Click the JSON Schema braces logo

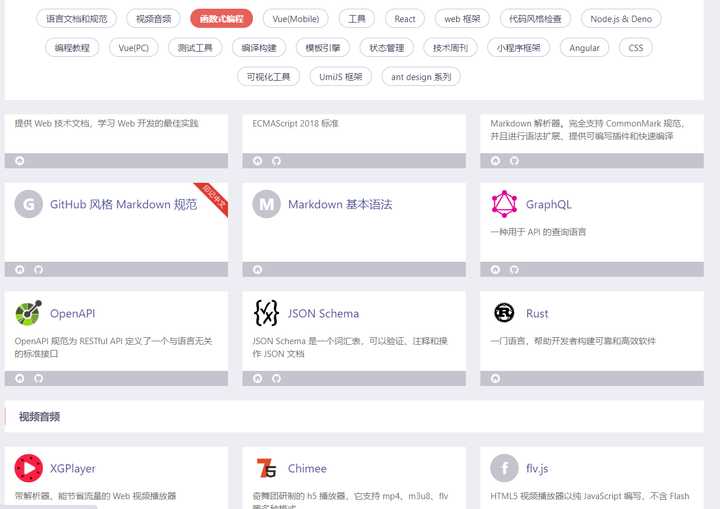(x=266, y=313)
